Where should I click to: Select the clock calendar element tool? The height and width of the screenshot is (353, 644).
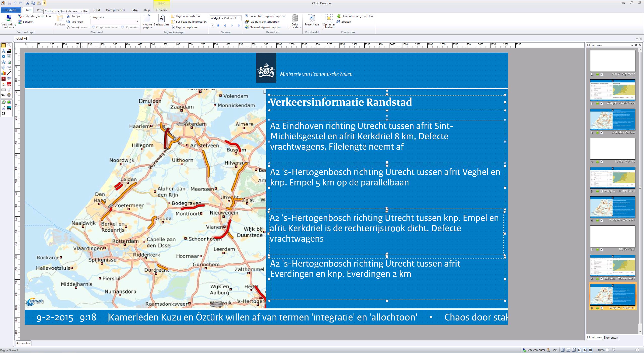click(9, 68)
